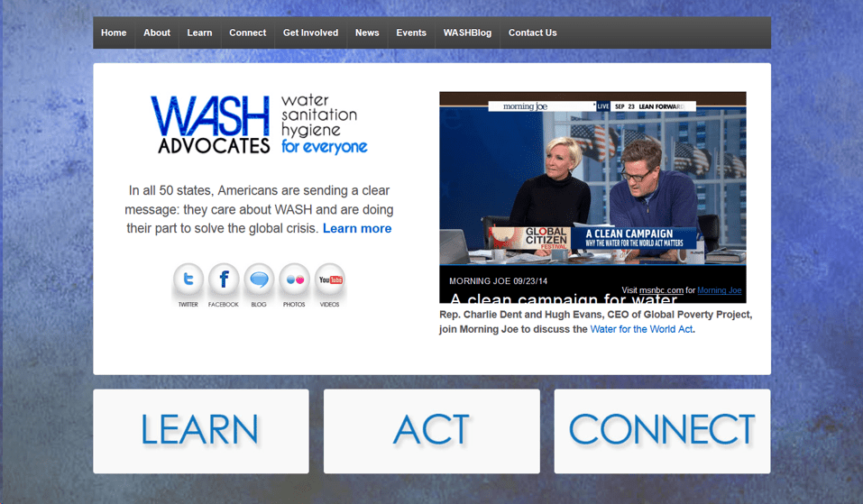Open the YouTube Videos icon
Viewport: 863px width, 504px height.
(x=330, y=285)
